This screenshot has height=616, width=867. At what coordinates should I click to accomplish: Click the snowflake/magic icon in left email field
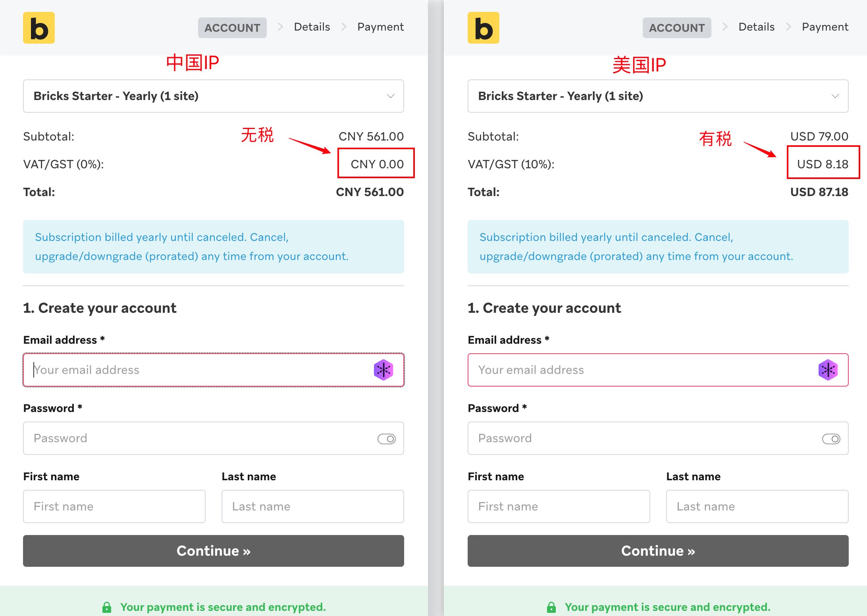point(383,370)
